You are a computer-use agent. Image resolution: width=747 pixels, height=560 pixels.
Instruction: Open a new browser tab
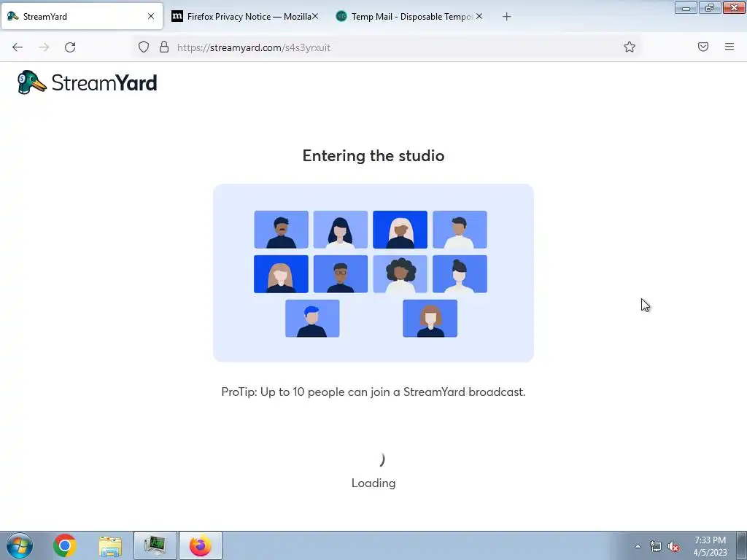(506, 17)
